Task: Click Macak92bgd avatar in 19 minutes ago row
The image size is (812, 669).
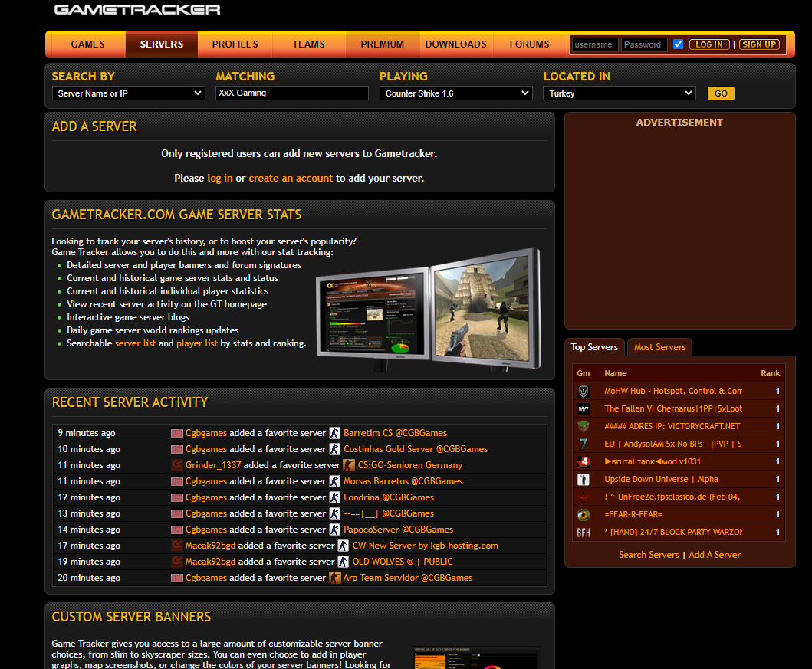Action: click(x=177, y=562)
